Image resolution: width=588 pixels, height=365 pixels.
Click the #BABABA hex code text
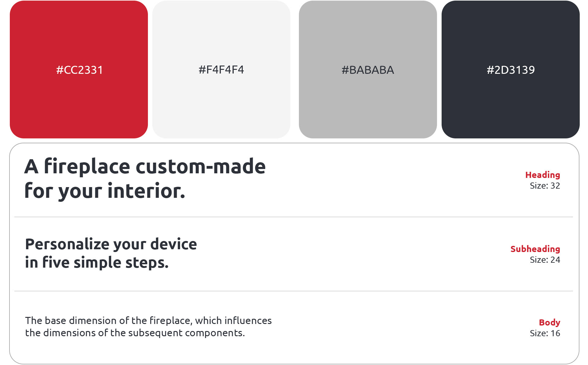[367, 70]
